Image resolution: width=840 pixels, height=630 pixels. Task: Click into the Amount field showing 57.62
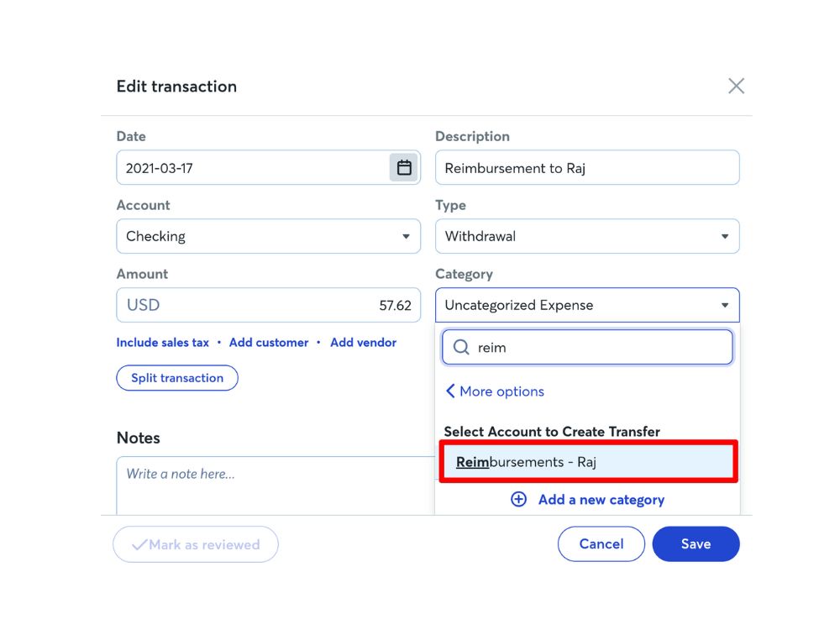tap(269, 305)
